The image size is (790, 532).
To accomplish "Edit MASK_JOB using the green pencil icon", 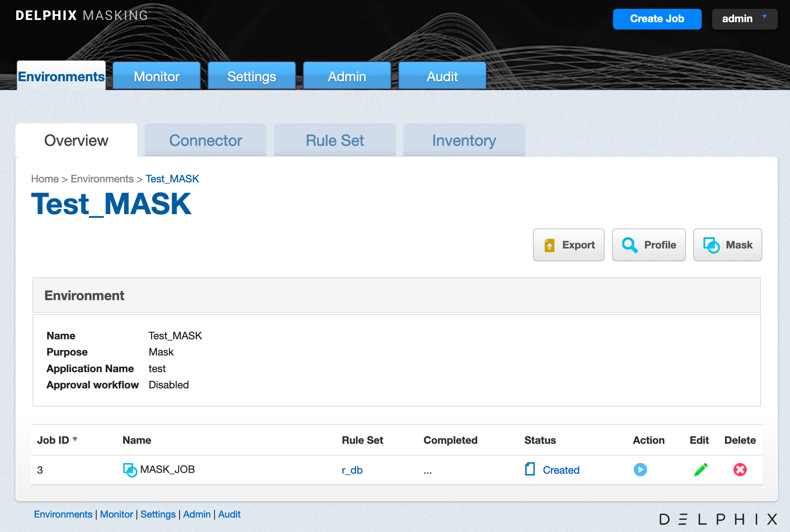I will point(700,470).
